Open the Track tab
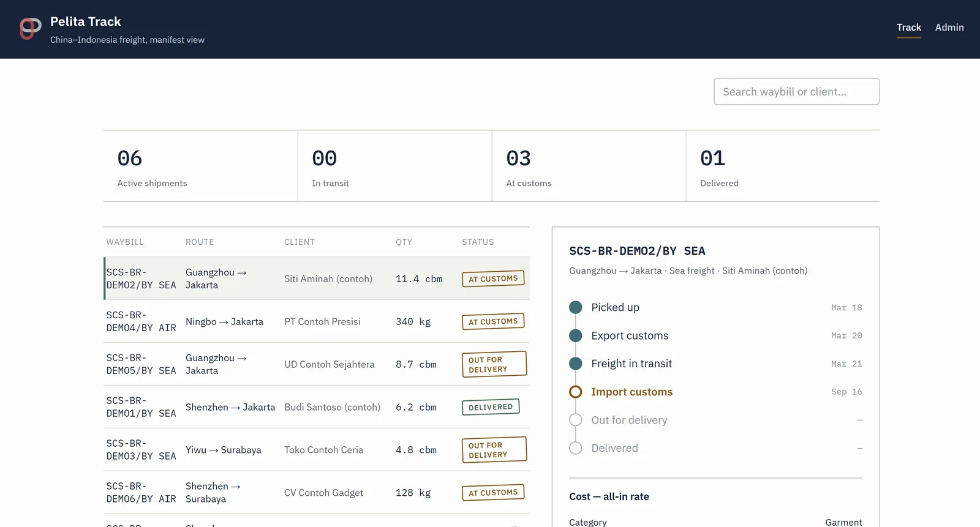The height and width of the screenshot is (527, 980). [x=909, y=28]
